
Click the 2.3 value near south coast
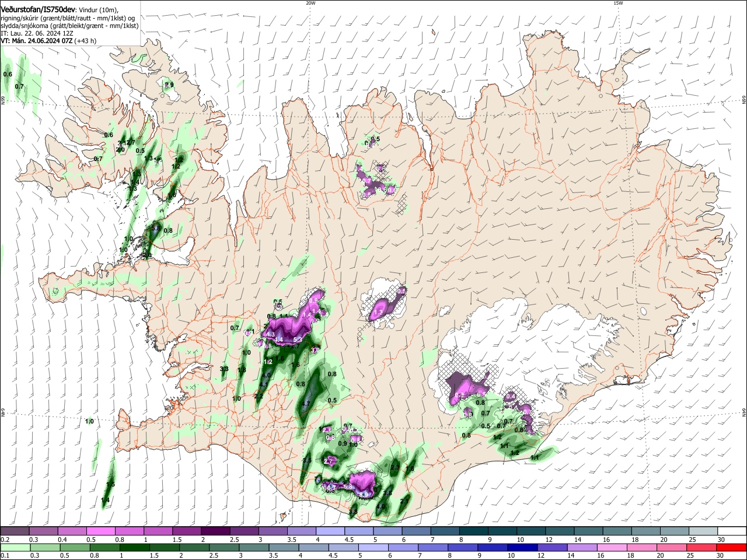tap(395, 468)
